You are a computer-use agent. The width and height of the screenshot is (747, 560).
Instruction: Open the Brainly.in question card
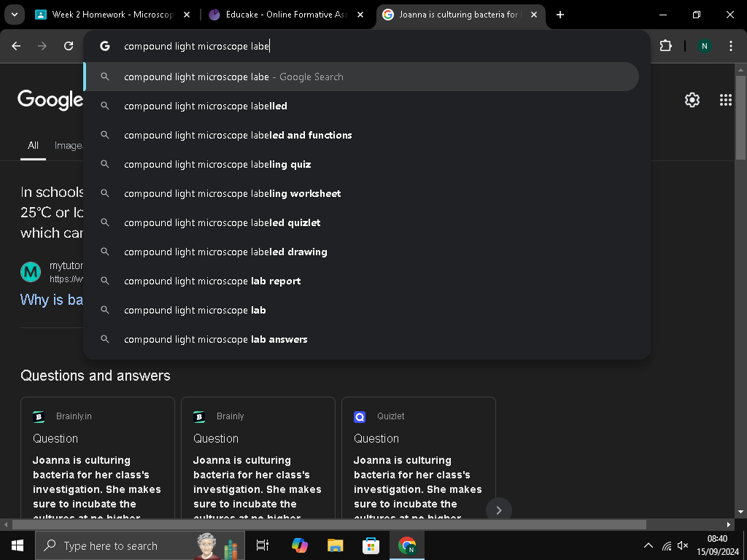click(98, 458)
